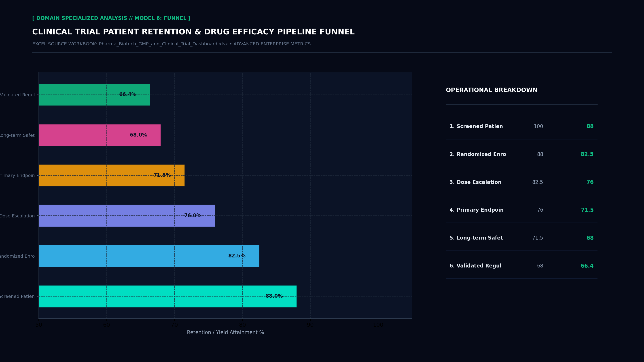Click the 100 tick on the x-axis
This screenshot has width=644, height=362.
pyautogui.click(x=378, y=325)
